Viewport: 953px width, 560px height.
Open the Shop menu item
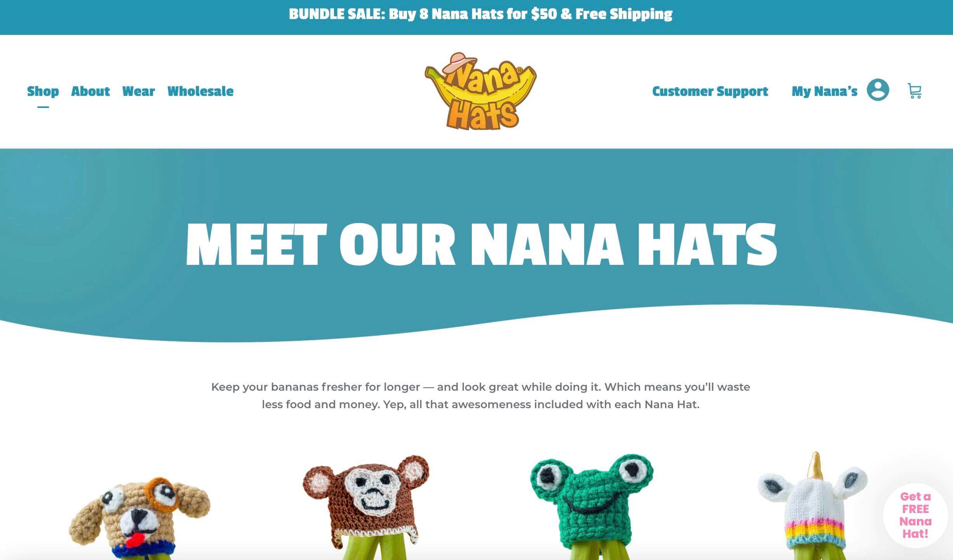[43, 91]
